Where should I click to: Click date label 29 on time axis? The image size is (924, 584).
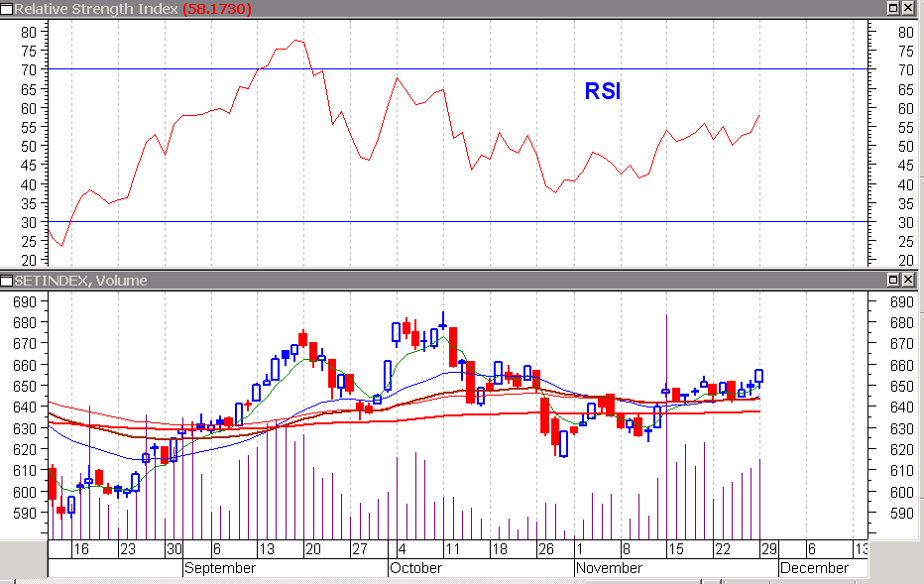pyautogui.click(x=769, y=549)
